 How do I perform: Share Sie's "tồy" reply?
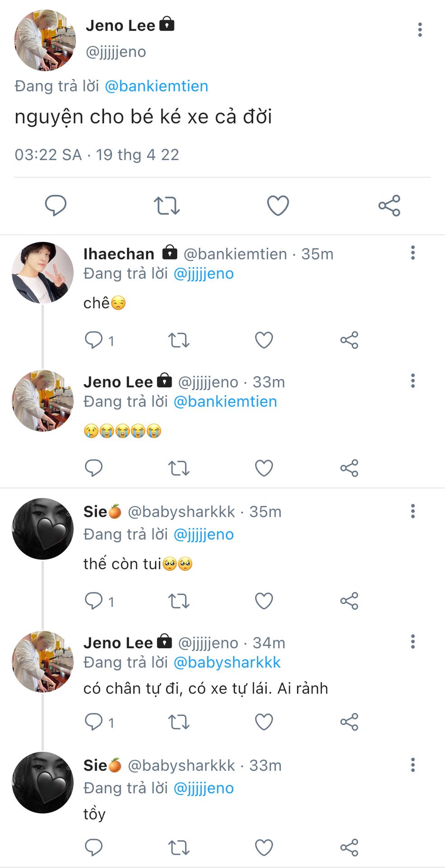click(x=349, y=848)
